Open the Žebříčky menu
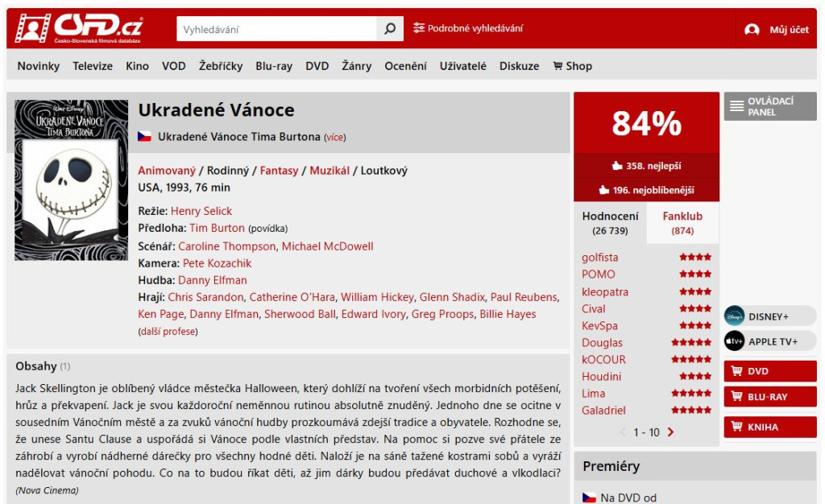 click(221, 66)
